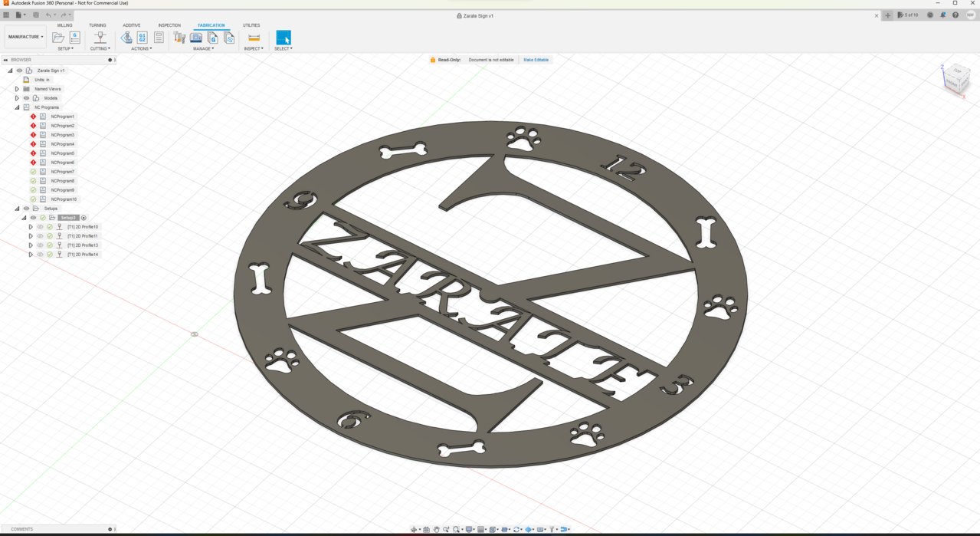The image size is (980, 536).
Task: Click the Measure icon in Inspect
Action: pos(254,38)
